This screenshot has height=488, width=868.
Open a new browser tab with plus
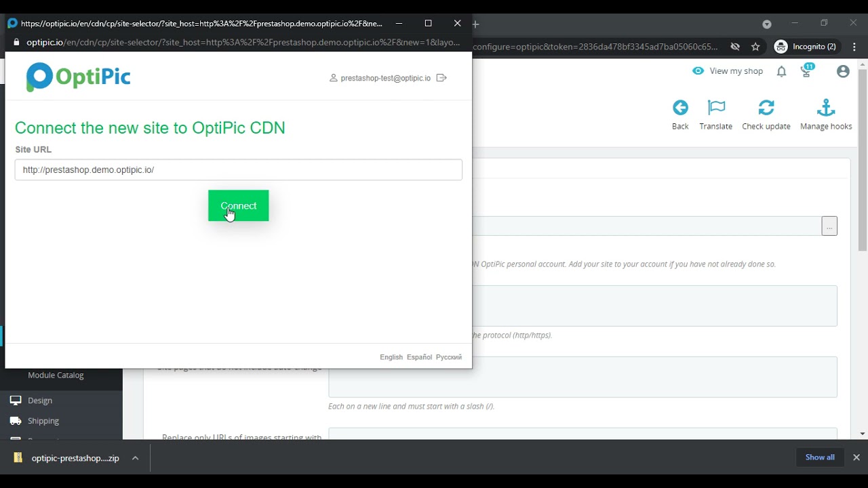pos(475,24)
